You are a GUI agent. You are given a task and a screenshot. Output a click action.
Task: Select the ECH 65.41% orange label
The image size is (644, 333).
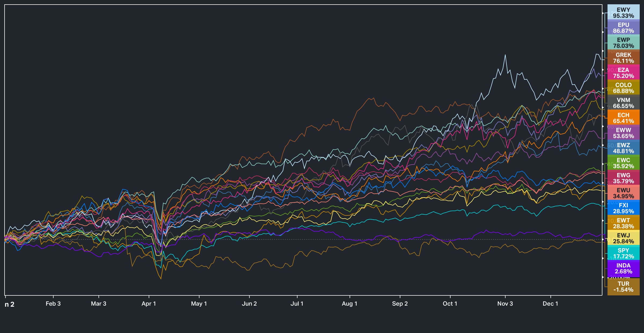pos(623,118)
